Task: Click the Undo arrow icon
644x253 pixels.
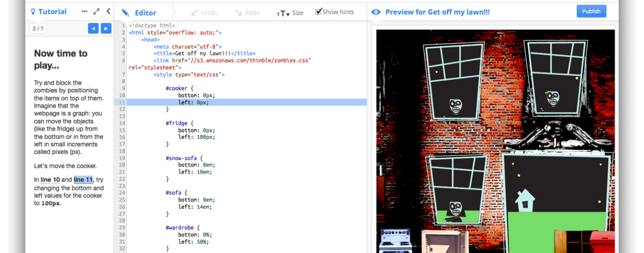Action: pos(195,13)
